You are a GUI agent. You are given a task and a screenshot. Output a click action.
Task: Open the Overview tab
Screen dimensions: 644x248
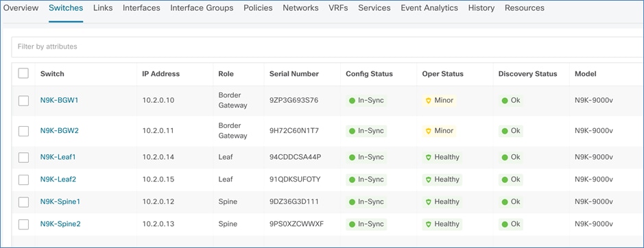(21, 8)
